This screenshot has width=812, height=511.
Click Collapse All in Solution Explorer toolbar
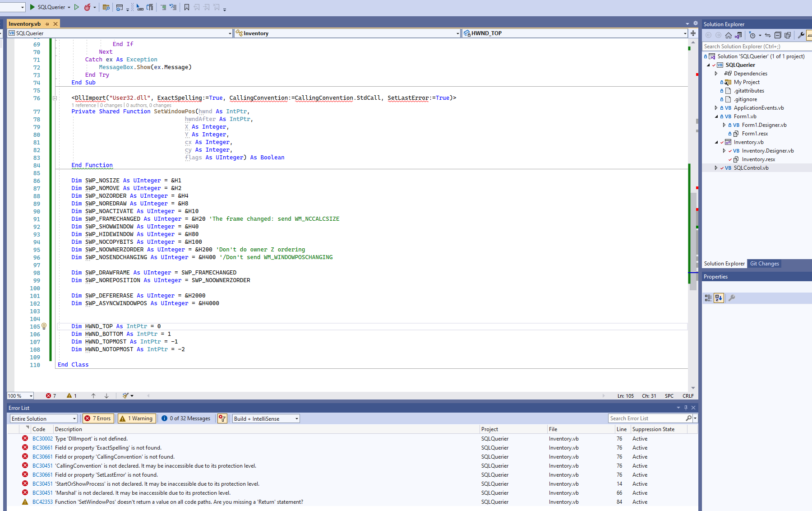click(x=778, y=35)
